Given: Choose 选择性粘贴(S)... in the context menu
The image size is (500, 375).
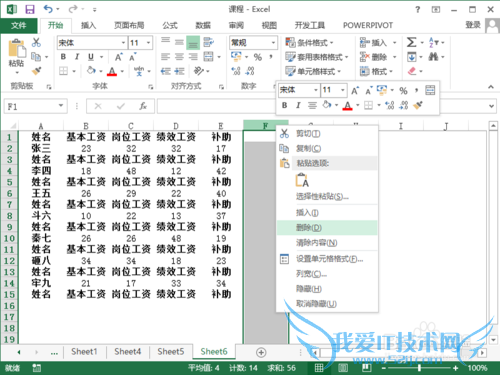Looking at the screenshot, I should coord(327,196).
